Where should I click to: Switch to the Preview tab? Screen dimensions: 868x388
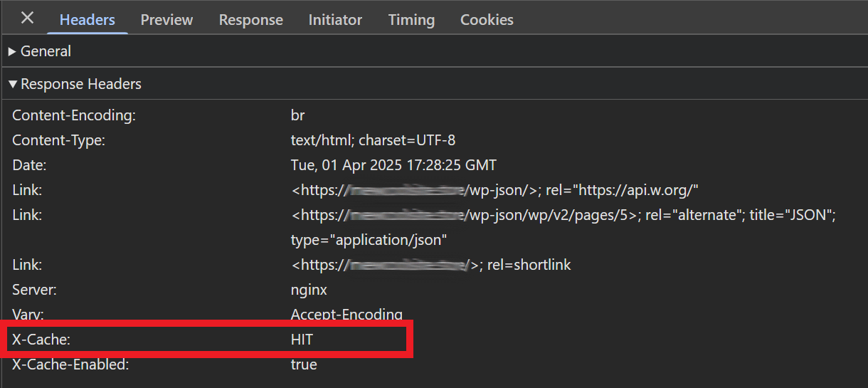pyautogui.click(x=166, y=20)
